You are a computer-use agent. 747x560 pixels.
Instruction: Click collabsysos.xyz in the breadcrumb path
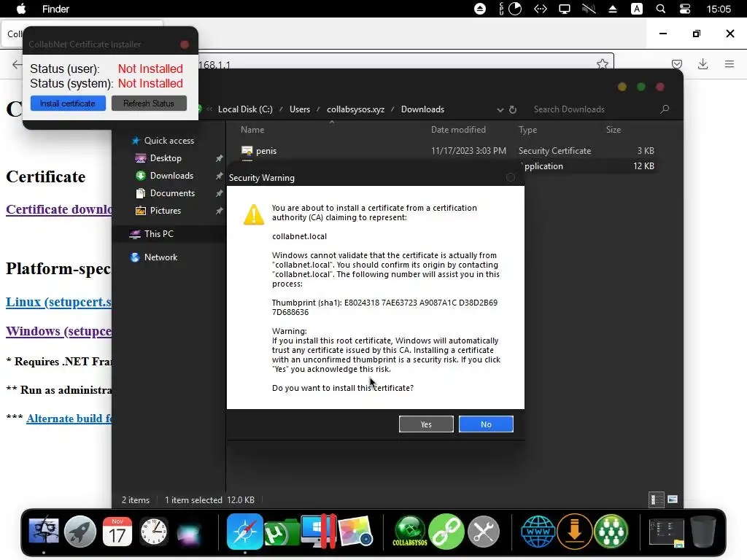[x=355, y=109]
